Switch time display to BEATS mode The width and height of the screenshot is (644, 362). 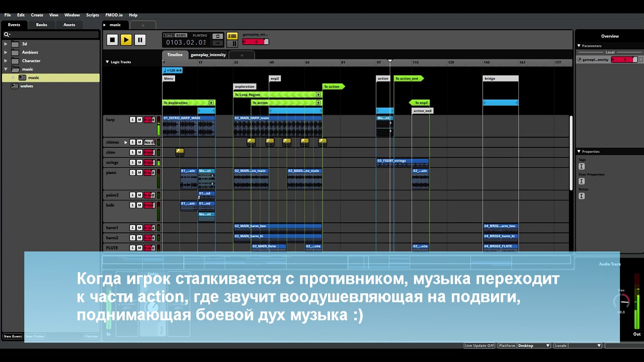(181, 35)
